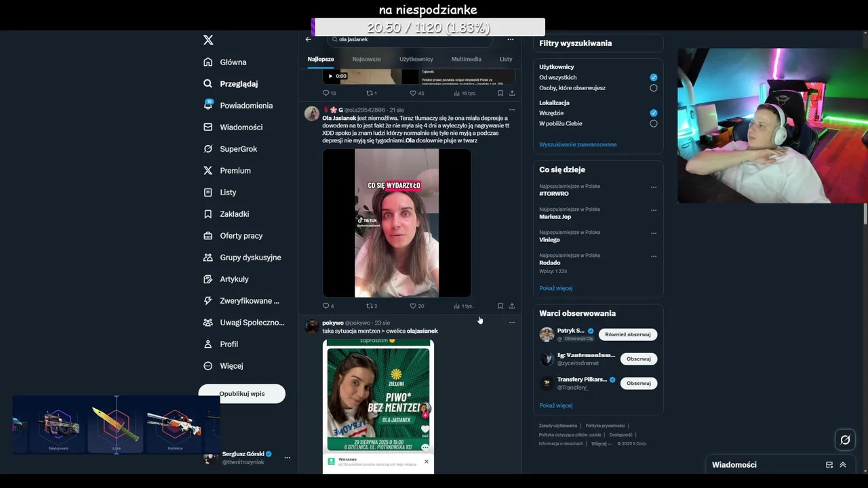This screenshot has width=868, height=488.
Task: Open account menu for Sergiusz Górski
Action: (x=288, y=457)
